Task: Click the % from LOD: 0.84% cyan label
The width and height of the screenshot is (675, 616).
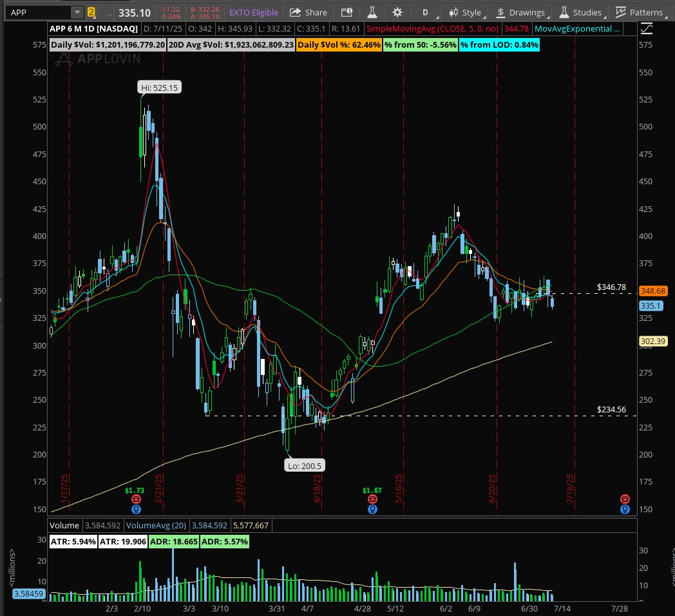Action: click(499, 45)
